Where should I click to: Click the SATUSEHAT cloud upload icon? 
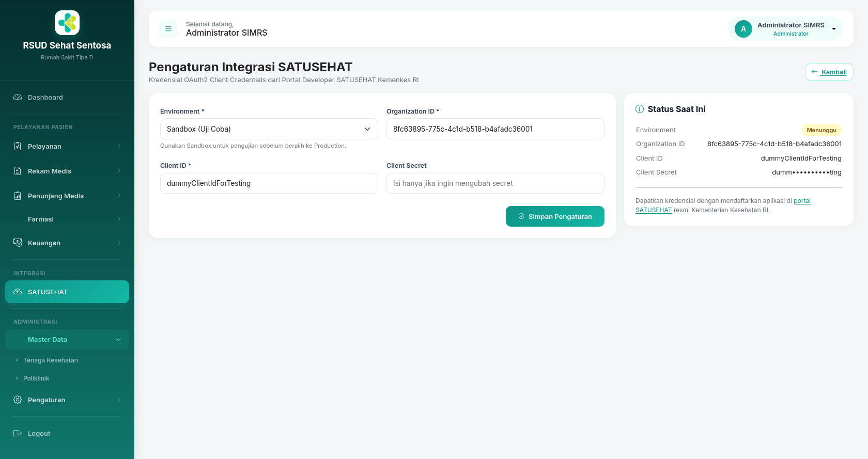(18, 292)
